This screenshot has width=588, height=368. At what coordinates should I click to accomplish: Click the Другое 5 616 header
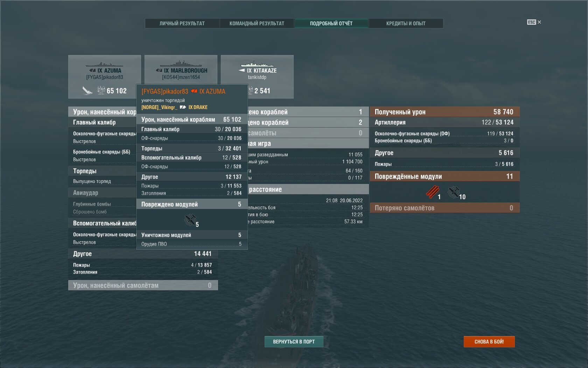click(x=444, y=153)
